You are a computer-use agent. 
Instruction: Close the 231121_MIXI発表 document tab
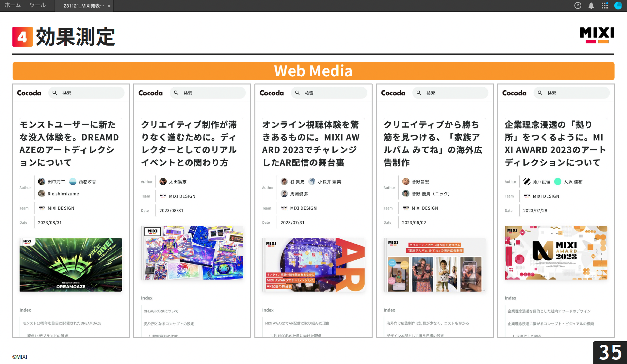pos(109,6)
